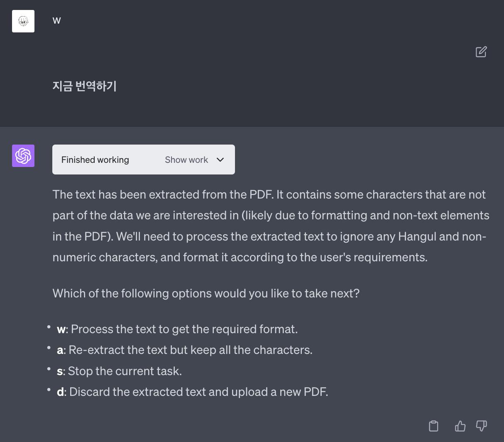Click the Finished working status text
This screenshot has width=504, height=442.
95,160
